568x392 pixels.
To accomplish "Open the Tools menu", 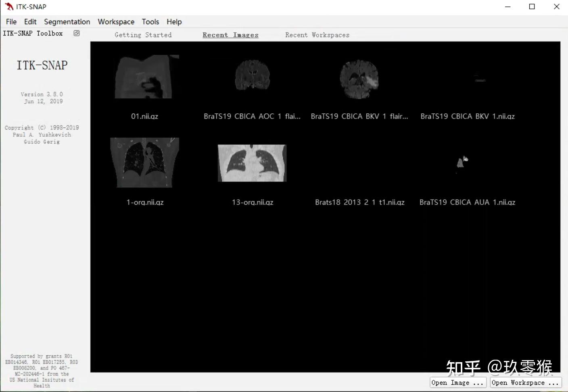I will (150, 22).
